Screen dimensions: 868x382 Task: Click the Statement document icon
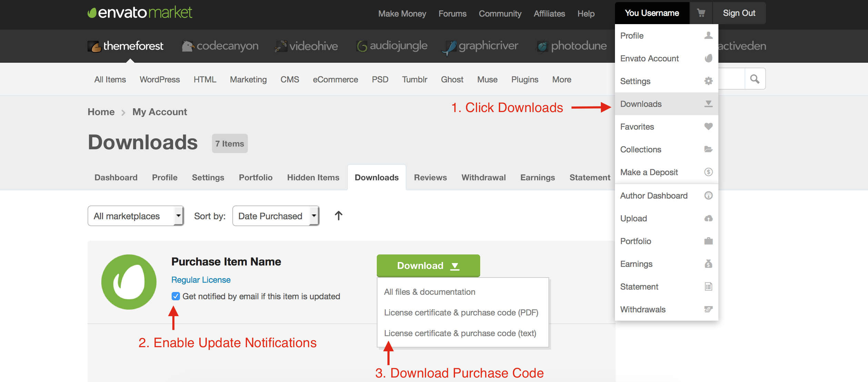708,286
